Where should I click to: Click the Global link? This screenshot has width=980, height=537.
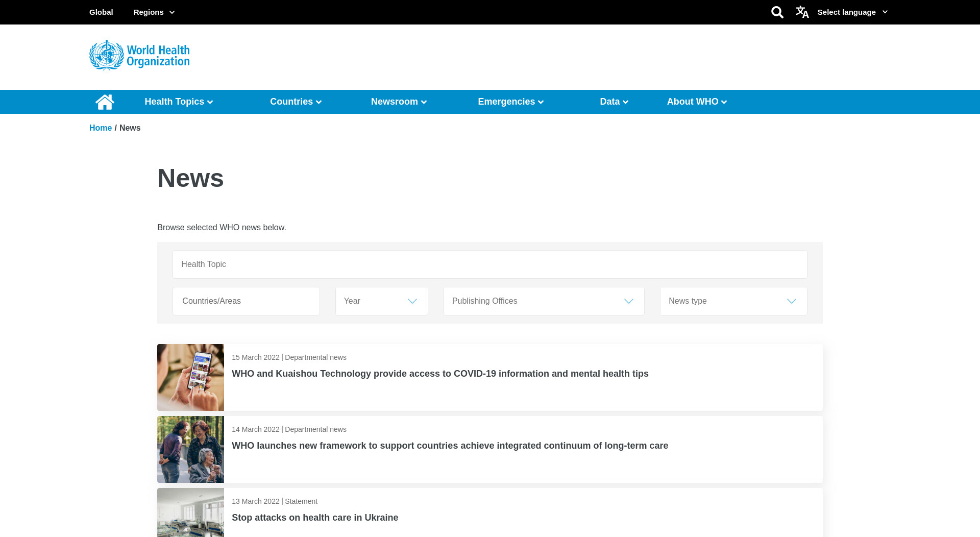[x=101, y=12]
